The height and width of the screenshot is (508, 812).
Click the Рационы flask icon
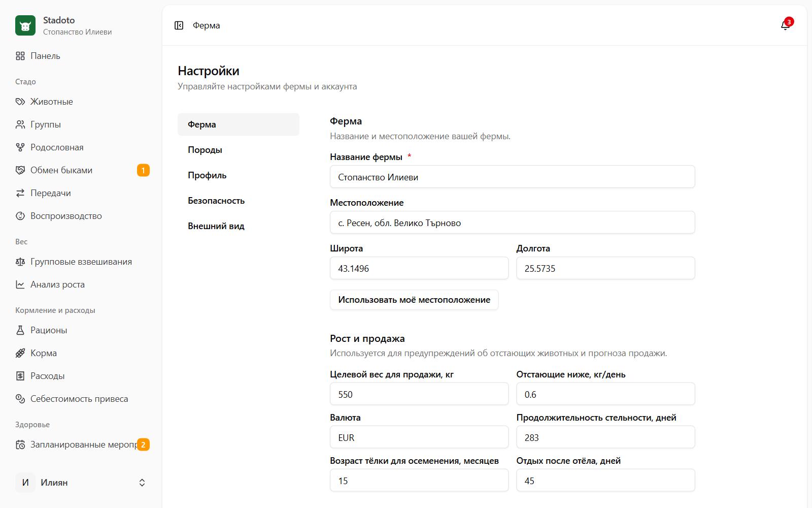(x=20, y=330)
